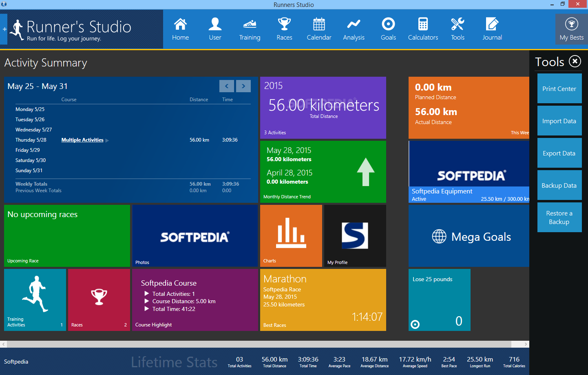This screenshot has height=375, width=588.
Task: Open the Journal section
Action: [x=492, y=29]
